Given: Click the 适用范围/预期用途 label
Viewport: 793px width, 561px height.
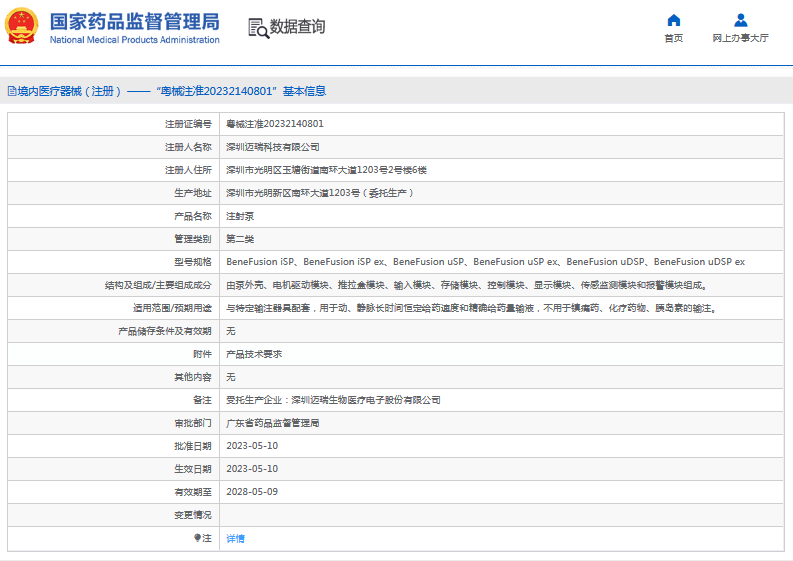Looking at the screenshot, I should 172,308.
